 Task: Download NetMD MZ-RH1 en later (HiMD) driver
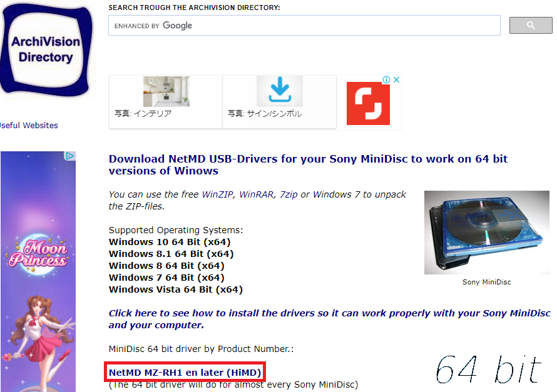(185, 373)
